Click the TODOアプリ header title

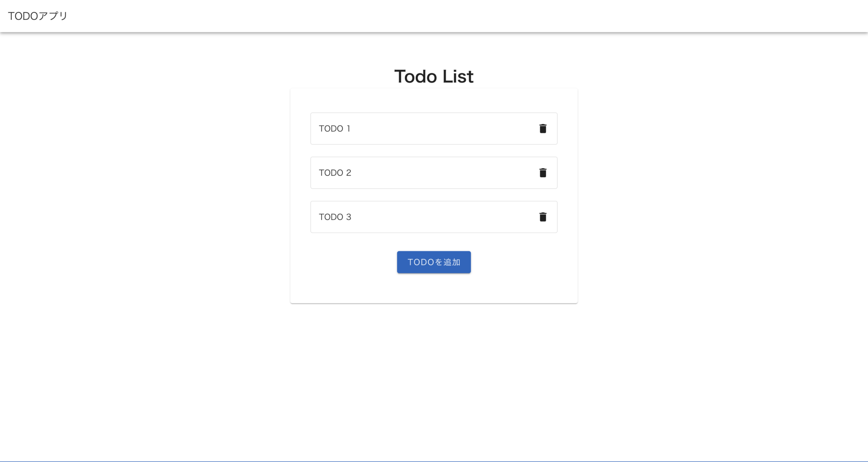38,16
